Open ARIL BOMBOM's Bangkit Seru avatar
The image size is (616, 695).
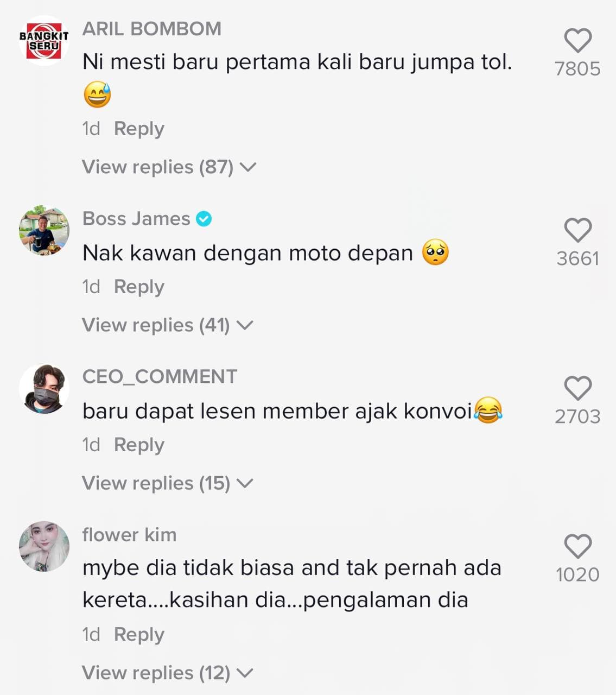(44, 41)
